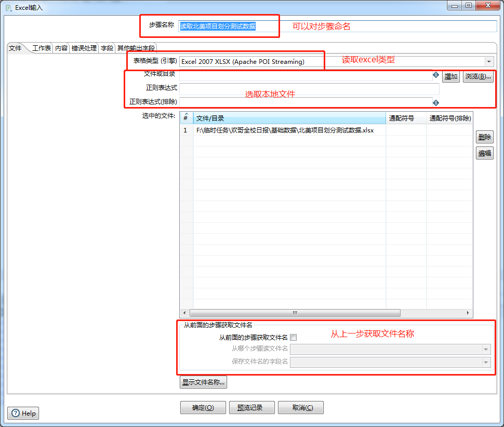Enable 从前面的步骤获取文件名 checkbox
This screenshot has height=427, width=504.
[x=293, y=337]
